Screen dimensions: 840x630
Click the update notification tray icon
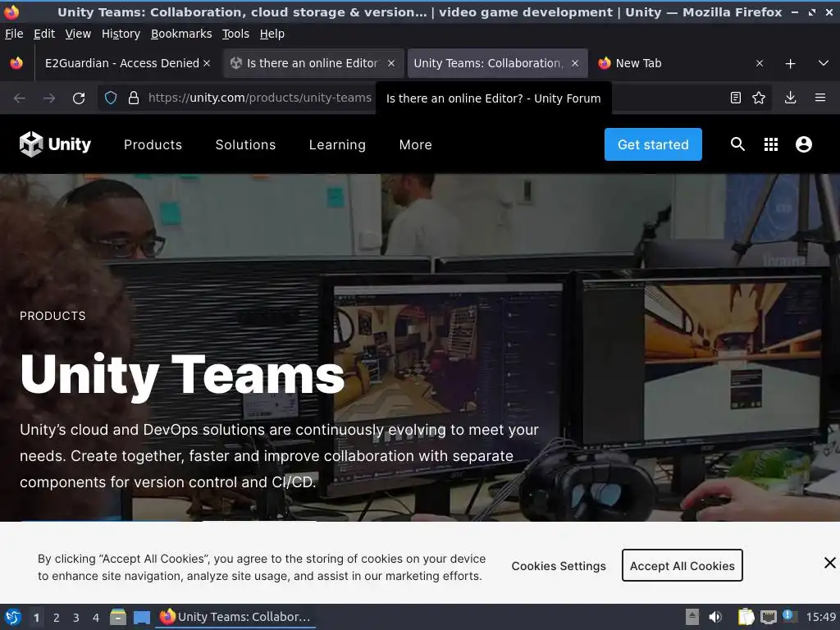(789, 616)
